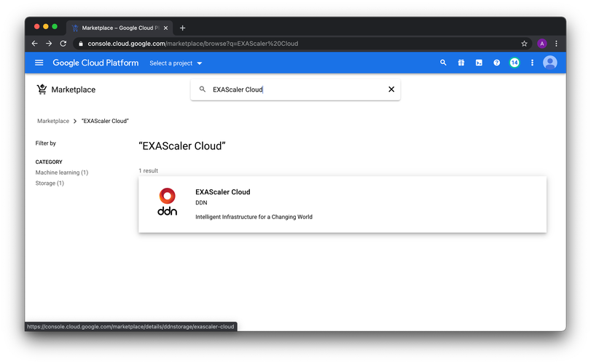Click the breadcrumb "EXAScaler Cloud" text
Viewport: 591px width, 364px height.
click(105, 121)
